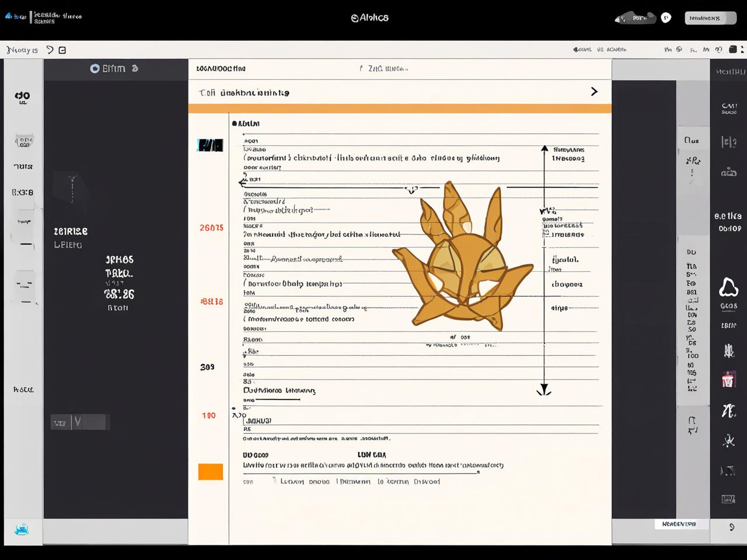
Task: Click the 'ZEIRISE' heading in the dark panel
Action: click(71, 232)
